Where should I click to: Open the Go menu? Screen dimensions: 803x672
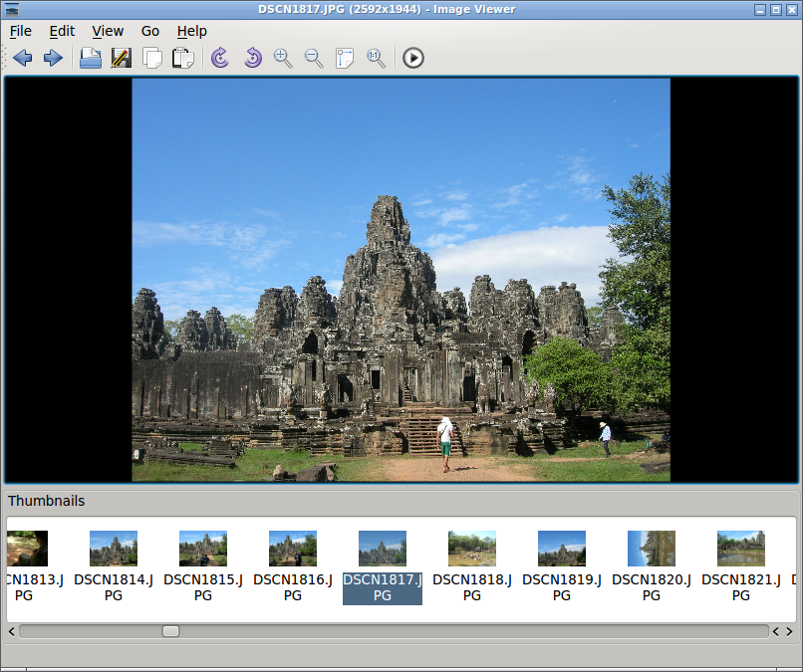(150, 31)
